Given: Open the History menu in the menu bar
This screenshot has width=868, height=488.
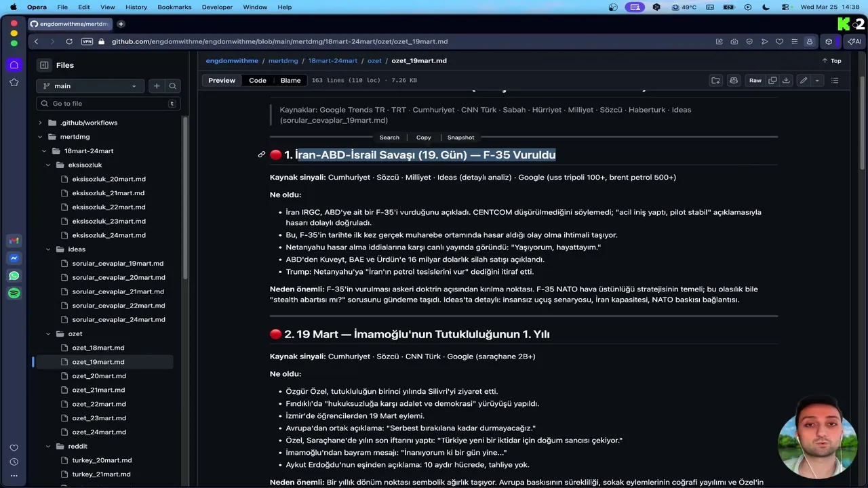Looking at the screenshot, I should click(x=136, y=7).
